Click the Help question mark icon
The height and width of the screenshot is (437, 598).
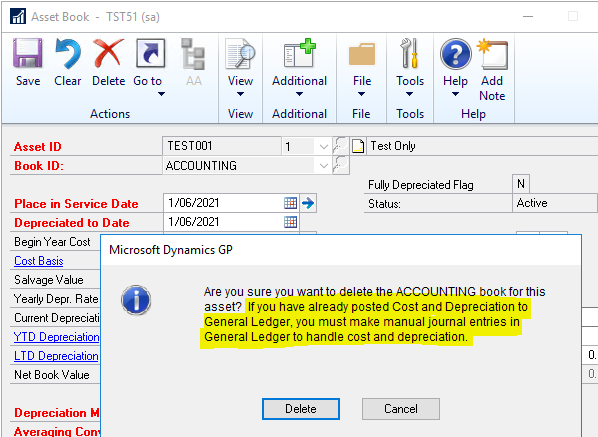[x=455, y=54]
